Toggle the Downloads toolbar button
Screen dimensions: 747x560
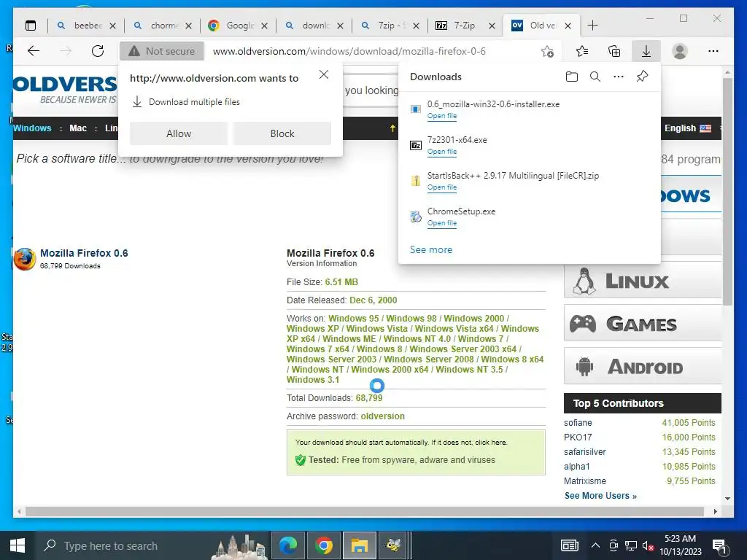646,51
